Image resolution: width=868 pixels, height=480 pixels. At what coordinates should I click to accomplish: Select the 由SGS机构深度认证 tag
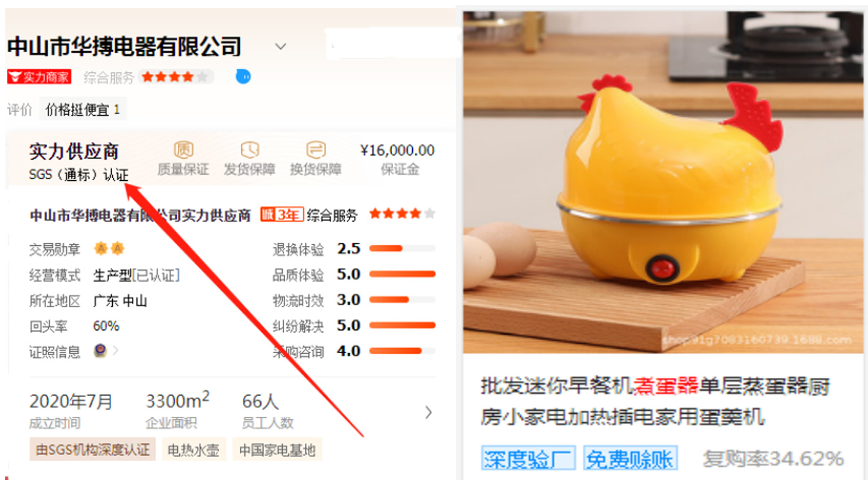pos(93,450)
